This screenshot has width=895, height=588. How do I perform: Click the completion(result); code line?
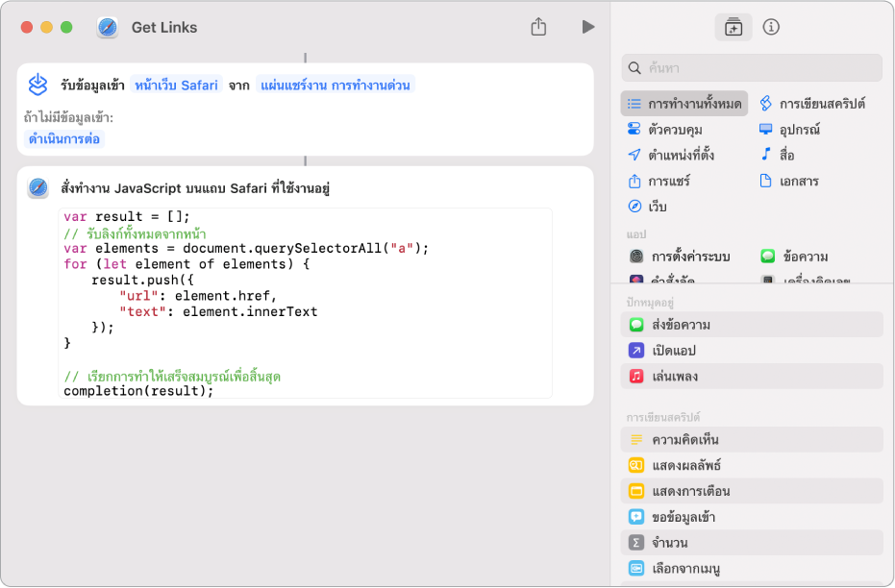[138, 391]
